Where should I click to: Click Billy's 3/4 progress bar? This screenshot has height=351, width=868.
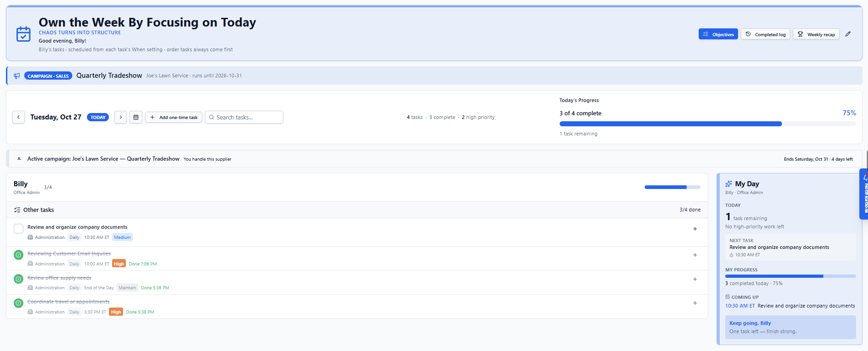(672, 187)
